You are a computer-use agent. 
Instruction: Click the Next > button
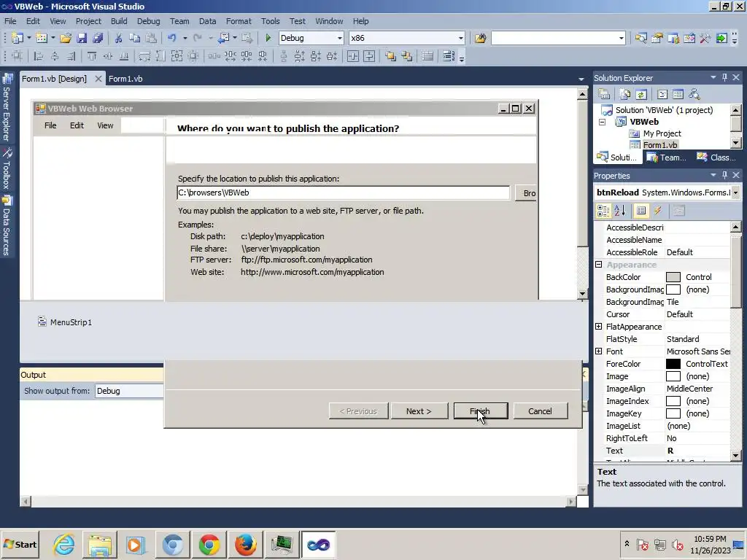pyautogui.click(x=419, y=411)
